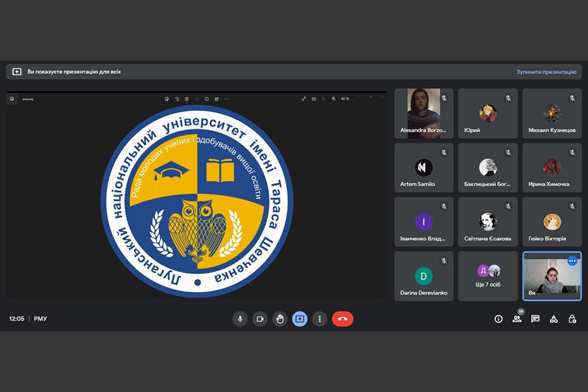Open photo viewer's three-dot more menu

(227, 99)
